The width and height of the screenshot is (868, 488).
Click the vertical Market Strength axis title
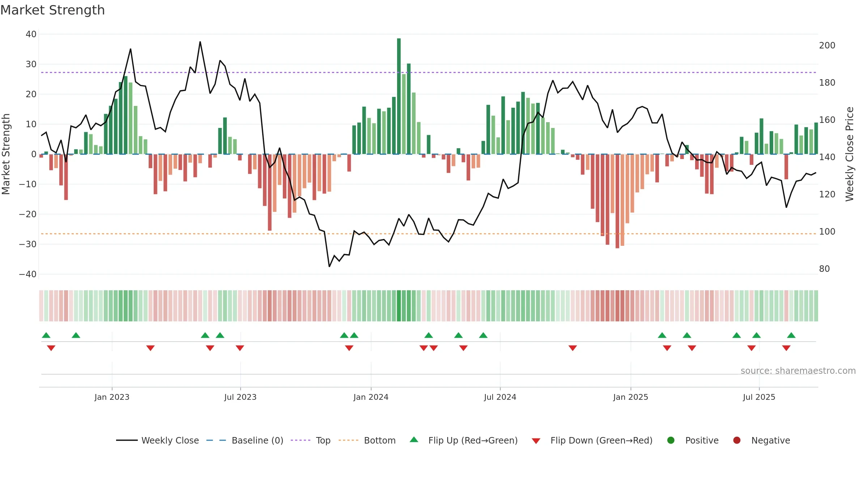[x=6, y=154]
